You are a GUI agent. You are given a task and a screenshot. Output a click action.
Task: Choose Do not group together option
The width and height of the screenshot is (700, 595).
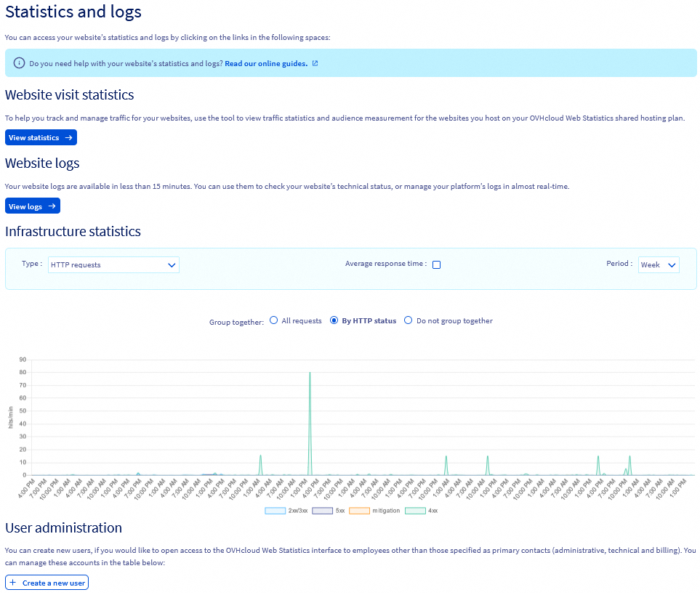[x=408, y=320]
